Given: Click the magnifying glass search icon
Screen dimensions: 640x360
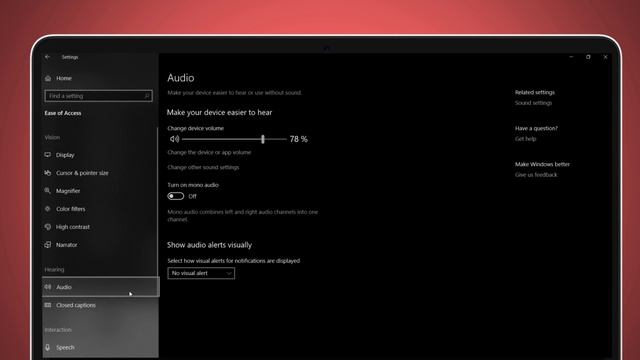Looking at the screenshot, I should coord(147,96).
